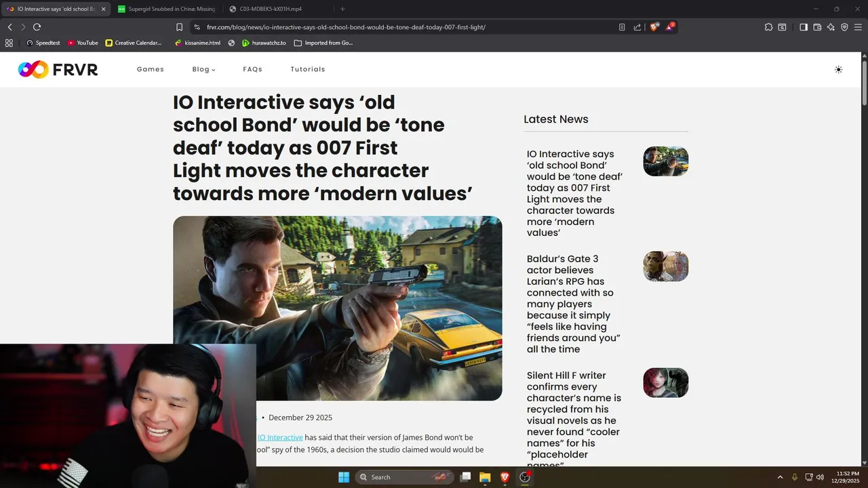Viewport: 868px width, 488px height.
Task: Click the share icon in address bar
Action: 637,27
